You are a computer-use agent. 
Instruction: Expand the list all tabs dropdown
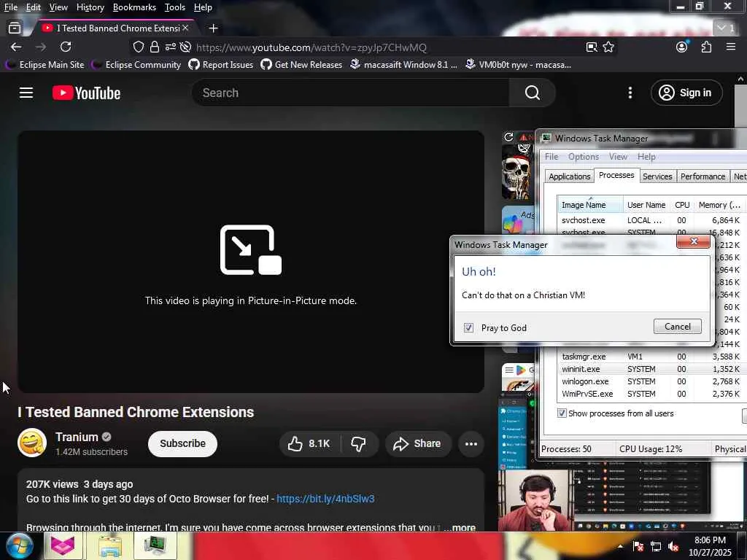tap(727, 28)
